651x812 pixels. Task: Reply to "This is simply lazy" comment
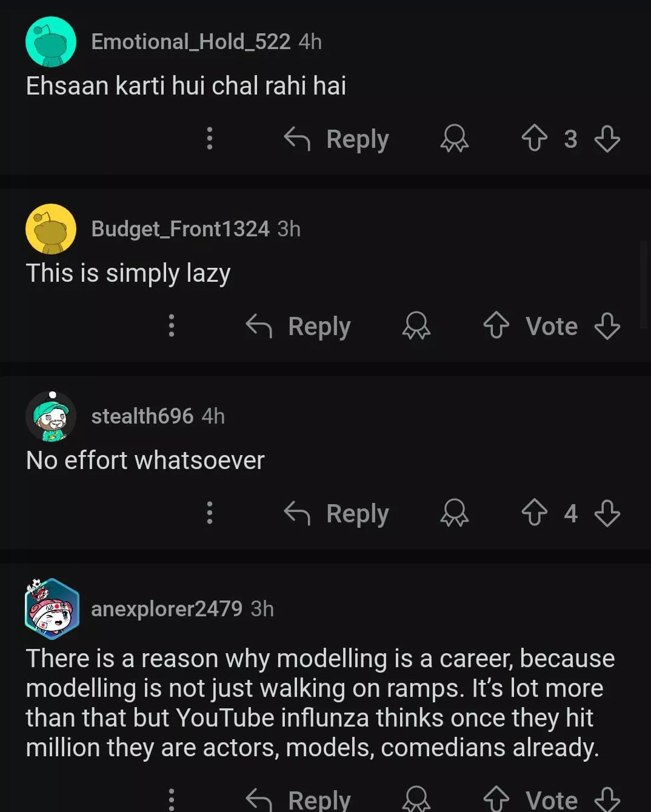299,325
